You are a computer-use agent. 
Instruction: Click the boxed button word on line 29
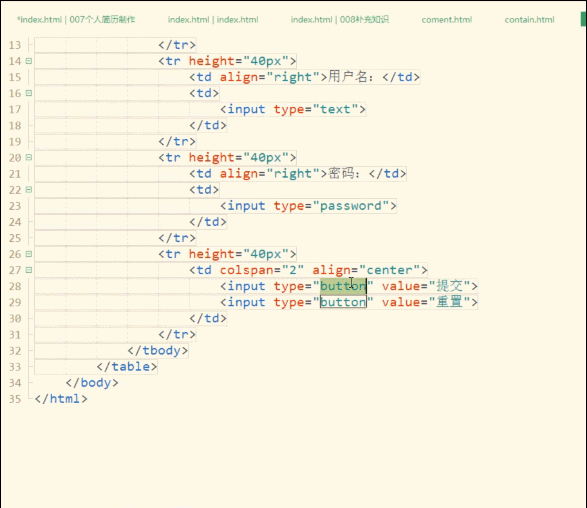(x=343, y=302)
